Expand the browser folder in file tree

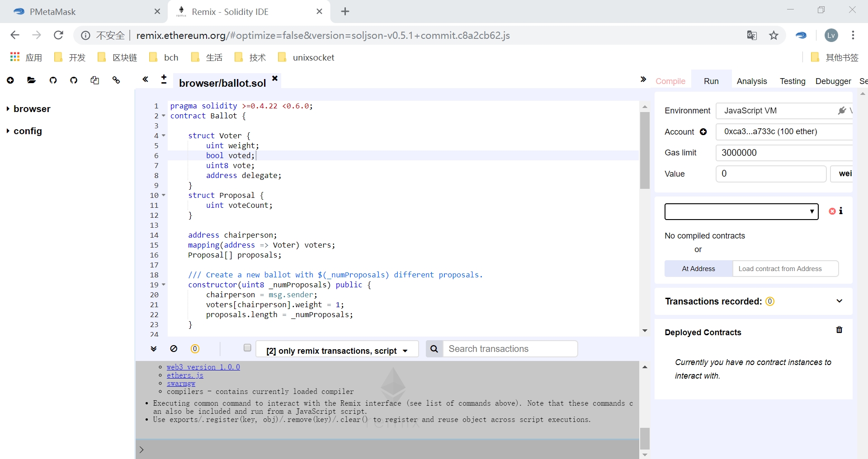pyautogui.click(x=8, y=109)
